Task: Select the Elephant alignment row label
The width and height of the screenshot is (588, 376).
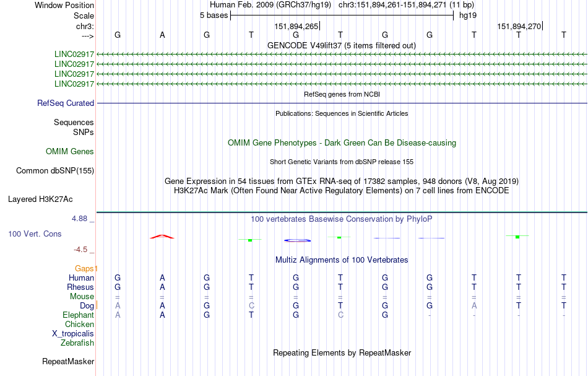Action: point(79,315)
